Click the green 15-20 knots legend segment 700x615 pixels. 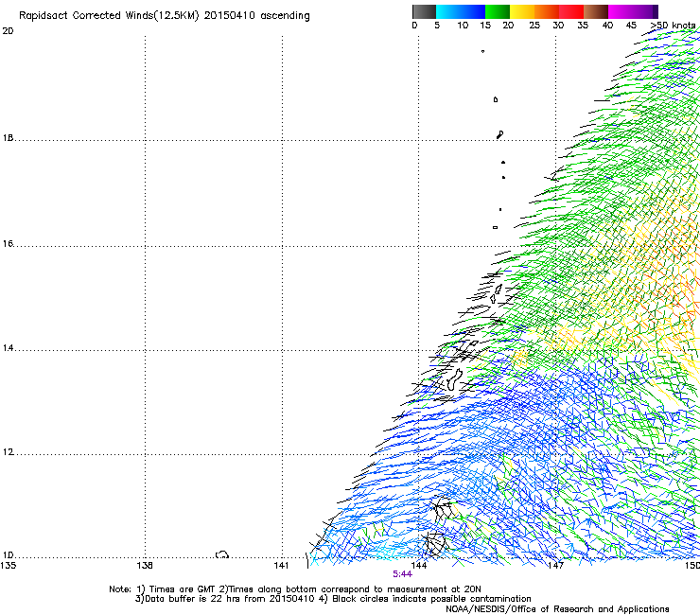[498, 11]
